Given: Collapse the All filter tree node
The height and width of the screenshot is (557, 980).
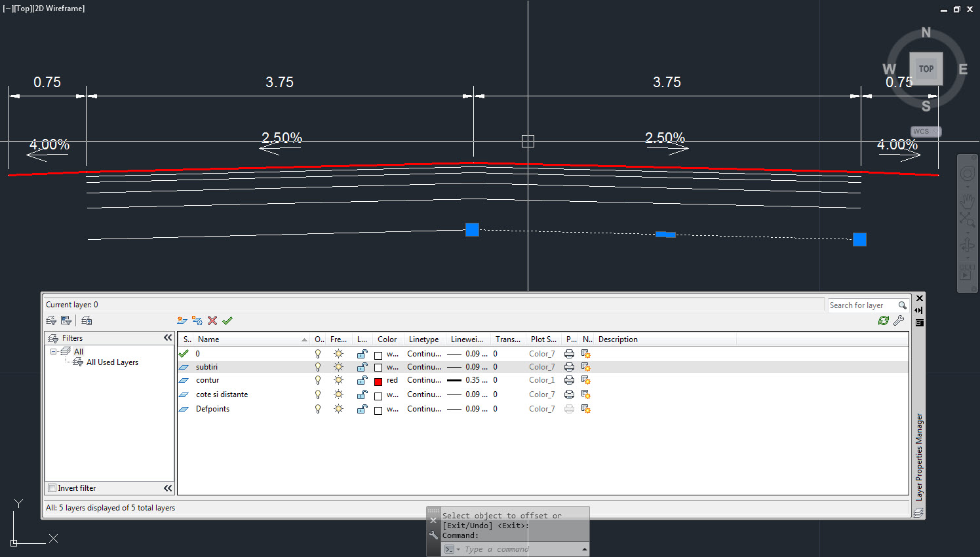Looking at the screenshot, I should pyautogui.click(x=53, y=351).
